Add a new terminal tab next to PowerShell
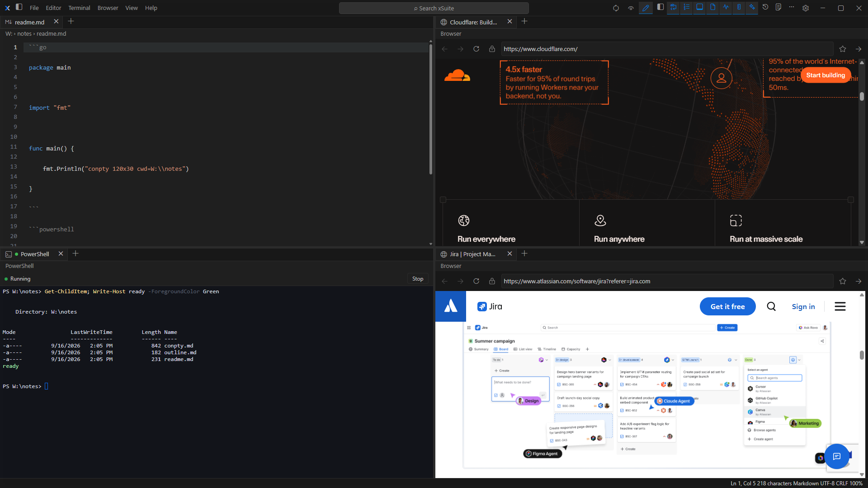 pyautogui.click(x=75, y=254)
